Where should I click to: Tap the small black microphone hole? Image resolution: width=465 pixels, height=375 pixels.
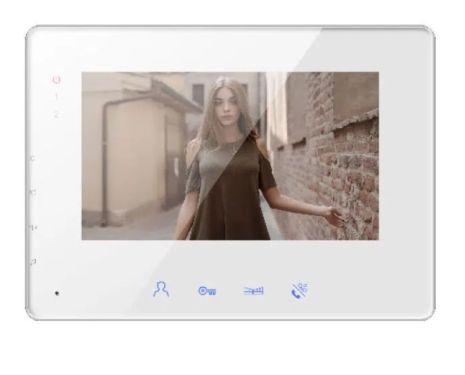coord(57,293)
